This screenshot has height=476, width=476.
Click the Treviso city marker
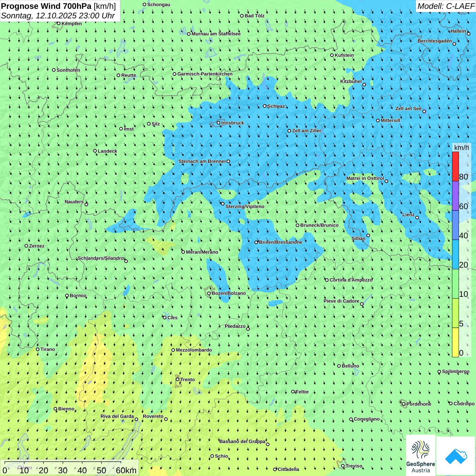(343, 466)
